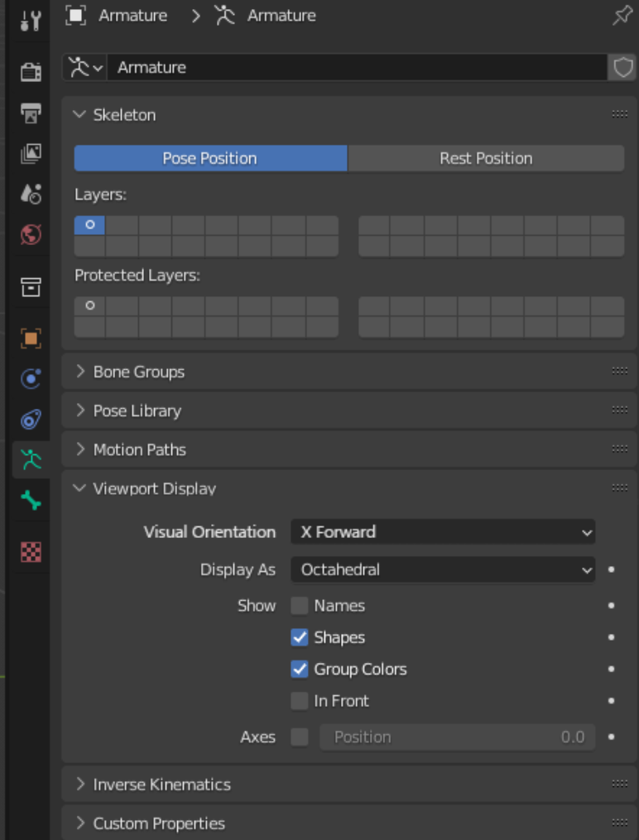
Task: Click the animate dot beside In Front
Action: (x=611, y=701)
